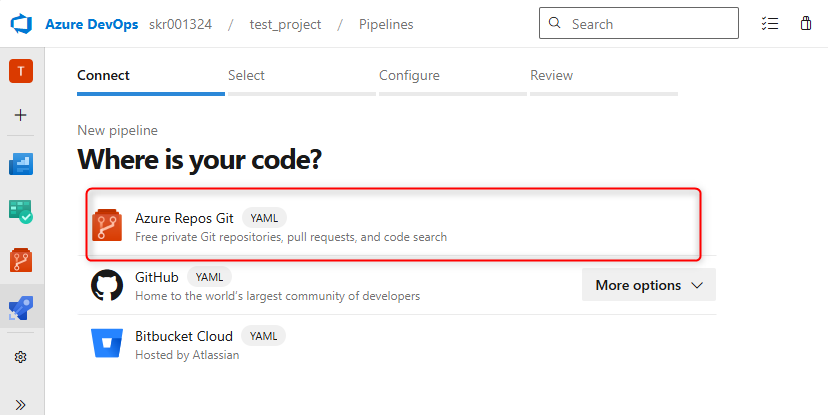The height and width of the screenshot is (415, 828).
Task: Go to skr001324 organization breadcrumb
Action: (x=181, y=24)
